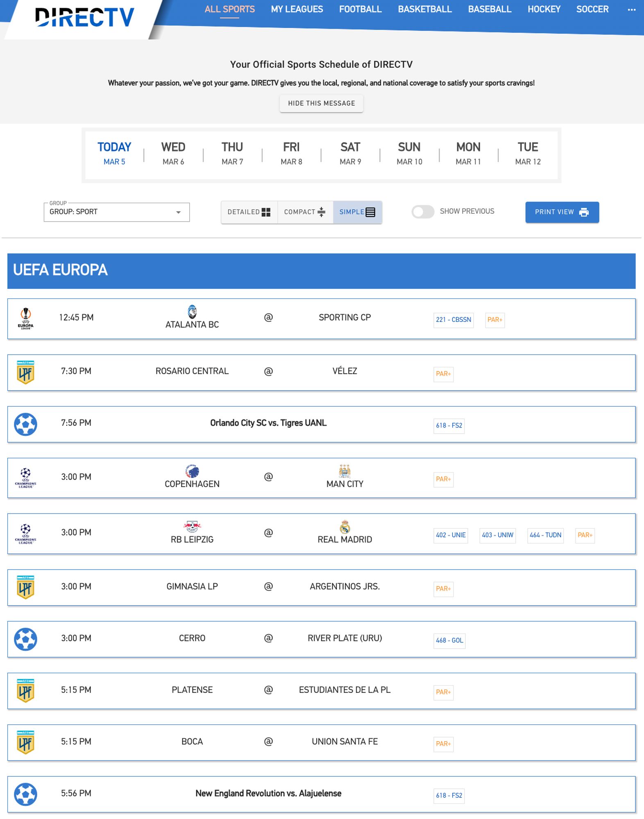The image size is (644, 819).
Task: Click Hide This Message button
Action: coord(322,104)
